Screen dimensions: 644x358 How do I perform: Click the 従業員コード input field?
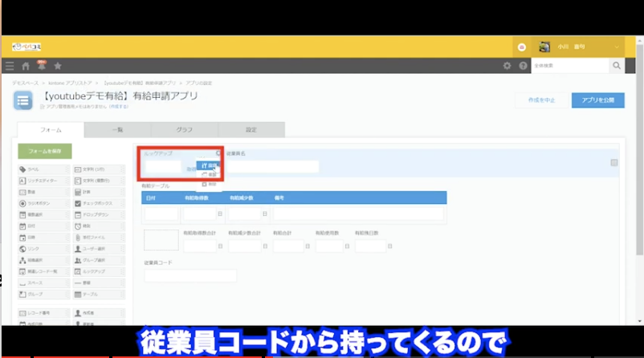click(x=190, y=275)
